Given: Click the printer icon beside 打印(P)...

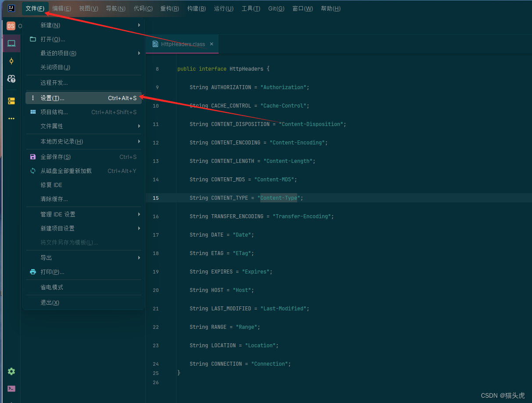Looking at the screenshot, I should (33, 272).
